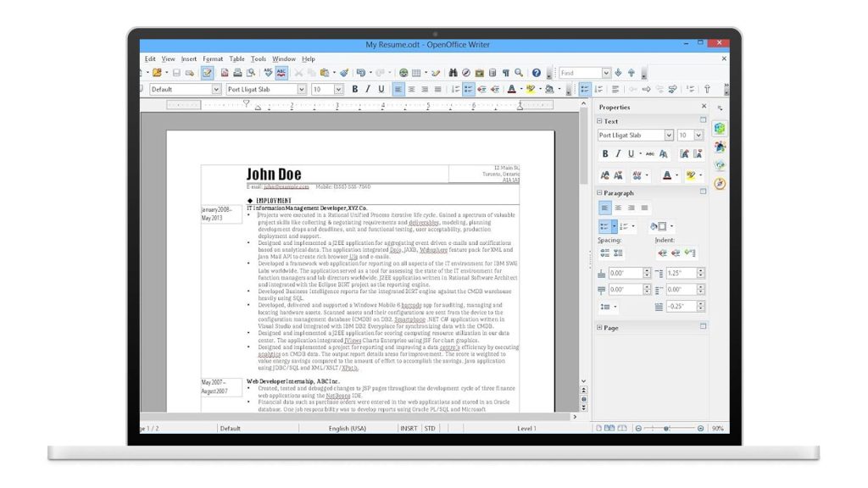Toggle AutoSpellcheck in the toolbar
This screenshot has width=868, height=488.
[281, 72]
